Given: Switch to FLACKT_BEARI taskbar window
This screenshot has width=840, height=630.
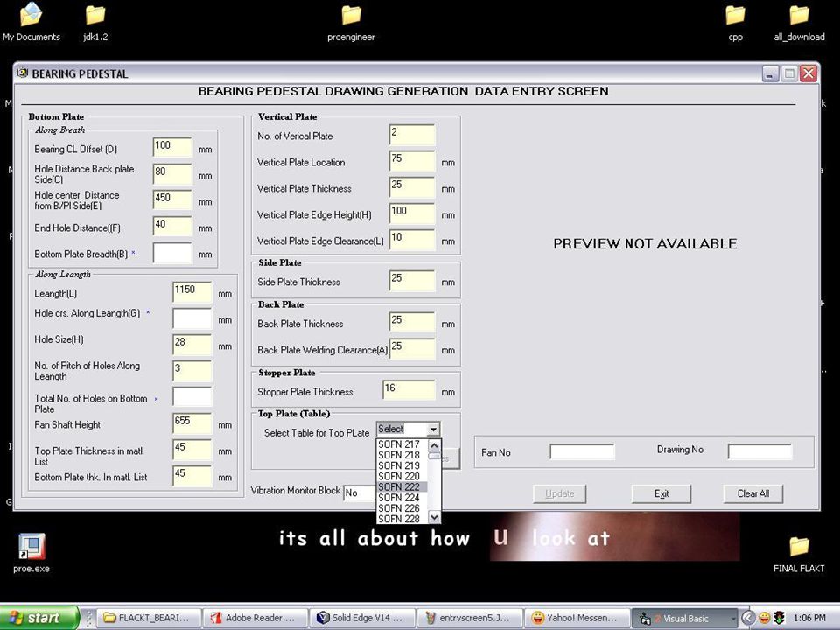Looking at the screenshot, I should coord(150,618).
